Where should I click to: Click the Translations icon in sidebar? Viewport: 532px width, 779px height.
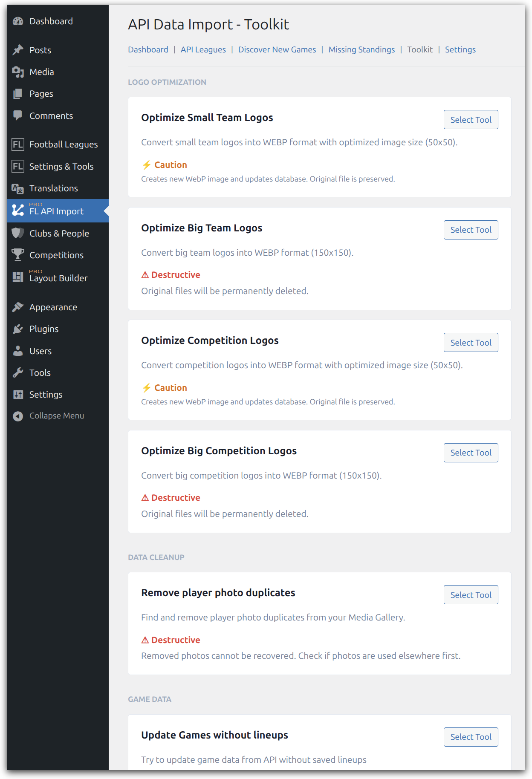click(18, 188)
